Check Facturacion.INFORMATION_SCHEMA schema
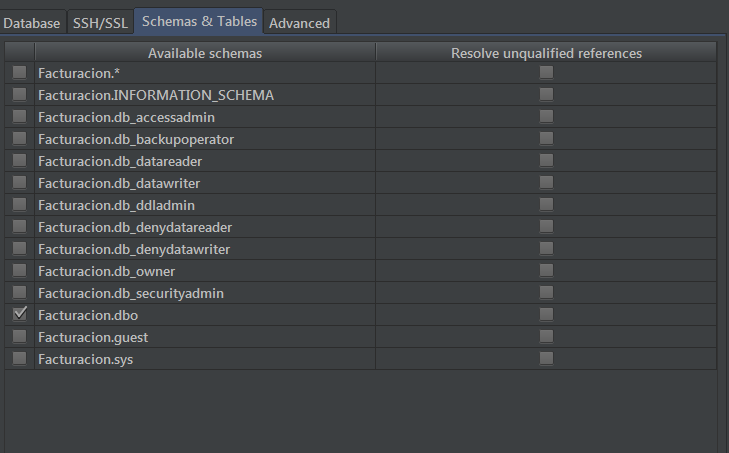 click(19, 94)
